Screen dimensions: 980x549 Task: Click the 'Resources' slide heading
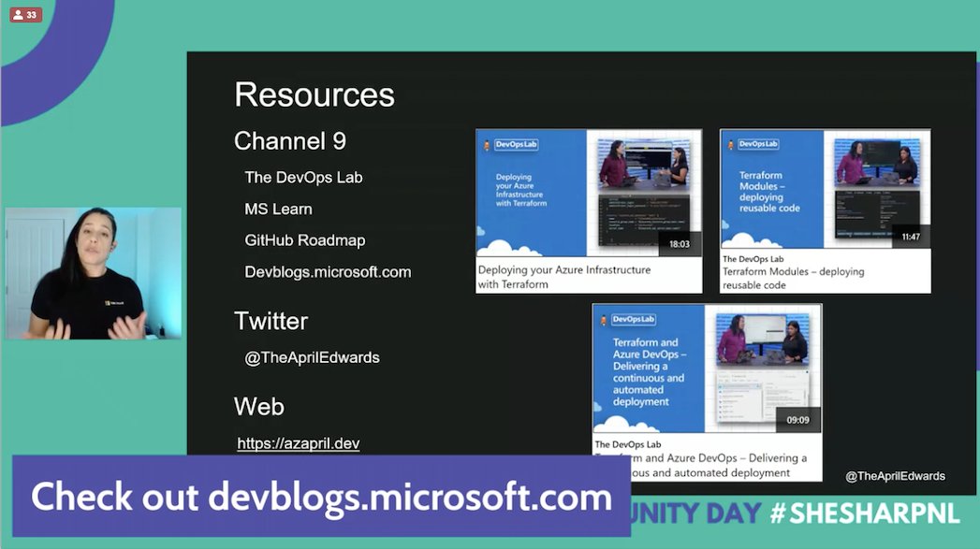pos(314,95)
